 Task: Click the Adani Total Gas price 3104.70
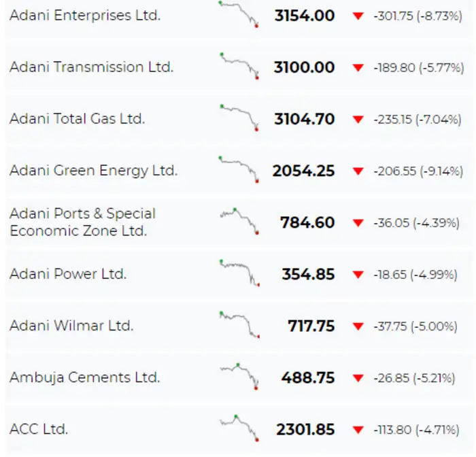304,119
